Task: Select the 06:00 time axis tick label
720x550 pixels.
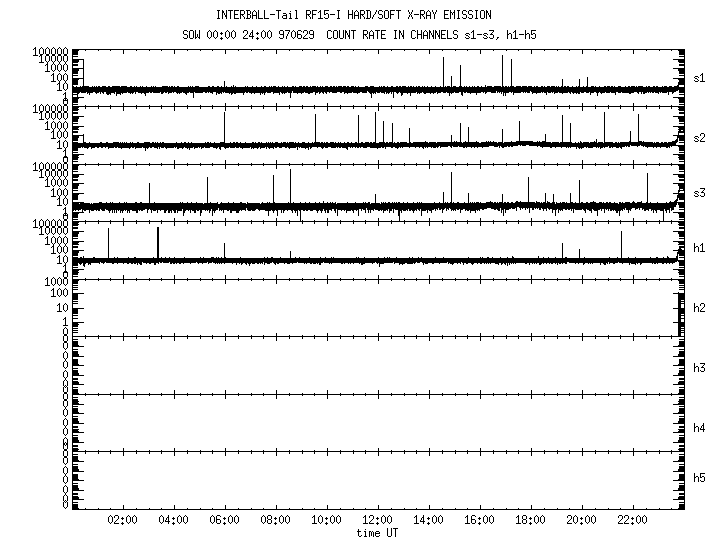Action: point(224,521)
